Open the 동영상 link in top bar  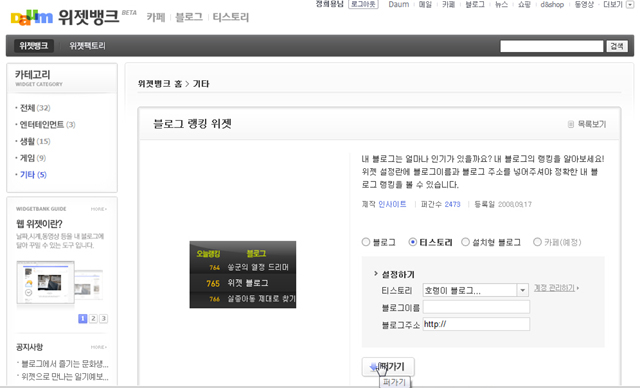[584, 4]
